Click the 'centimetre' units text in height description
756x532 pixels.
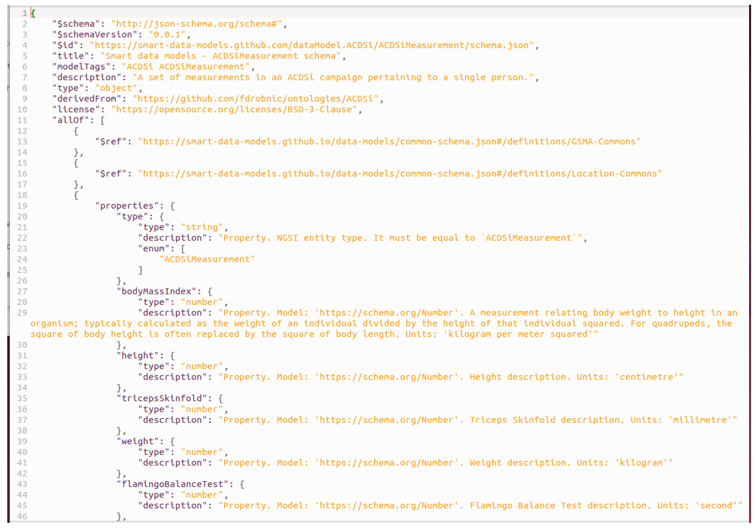[x=646, y=377]
